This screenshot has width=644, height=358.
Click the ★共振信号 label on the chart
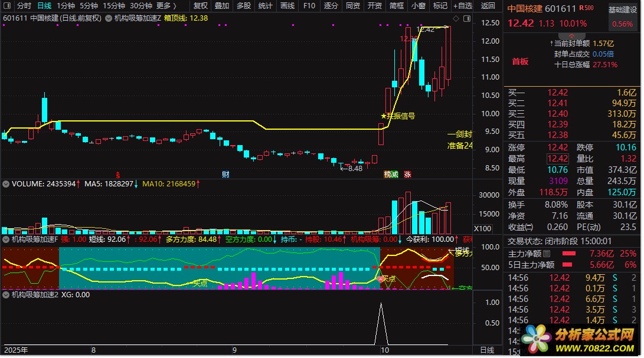[x=398, y=116]
